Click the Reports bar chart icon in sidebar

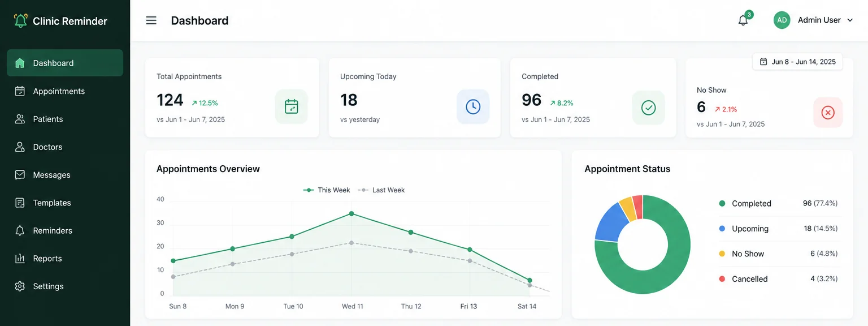pyautogui.click(x=20, y=258)
